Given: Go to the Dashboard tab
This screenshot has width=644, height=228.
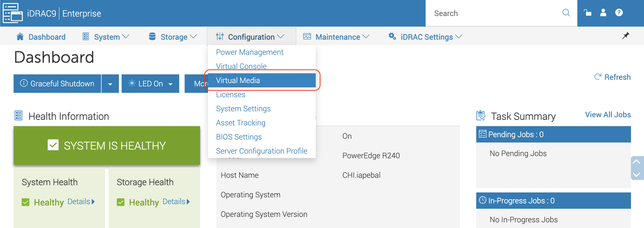Looking at the screenshot, I should [41, 37].
